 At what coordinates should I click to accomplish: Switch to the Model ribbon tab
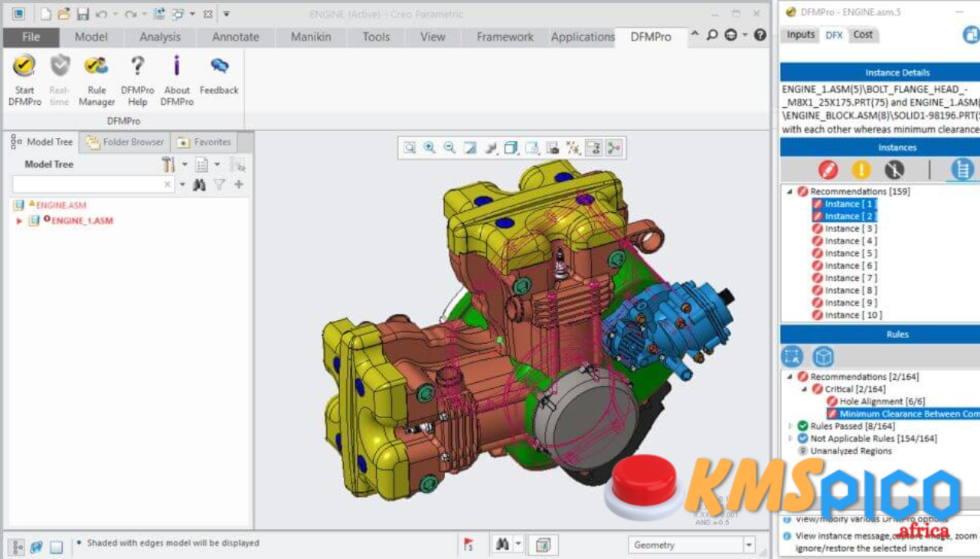click(91, 37)
